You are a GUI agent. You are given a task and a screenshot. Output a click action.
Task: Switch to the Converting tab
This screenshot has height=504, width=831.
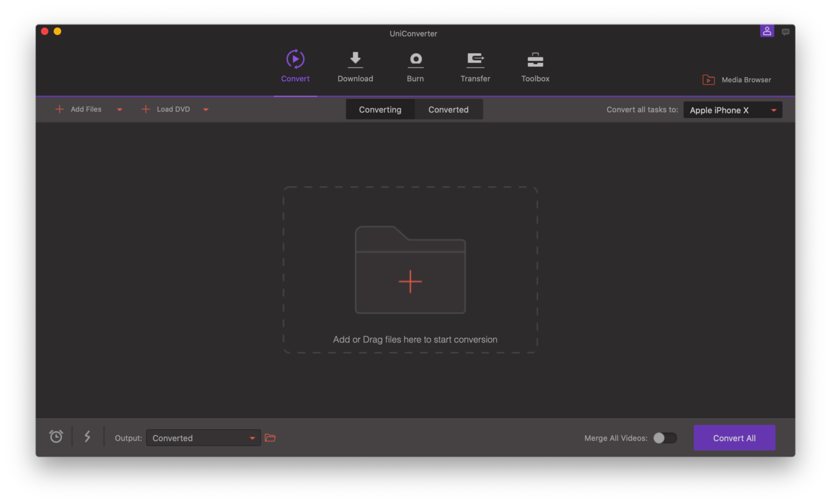[380, 110]
